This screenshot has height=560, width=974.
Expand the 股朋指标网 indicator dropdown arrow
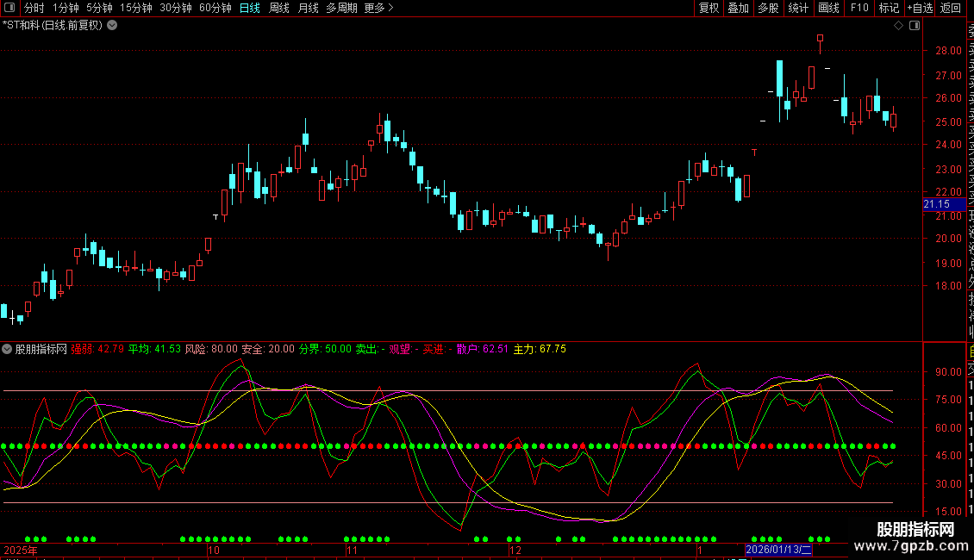click(8, 350)
